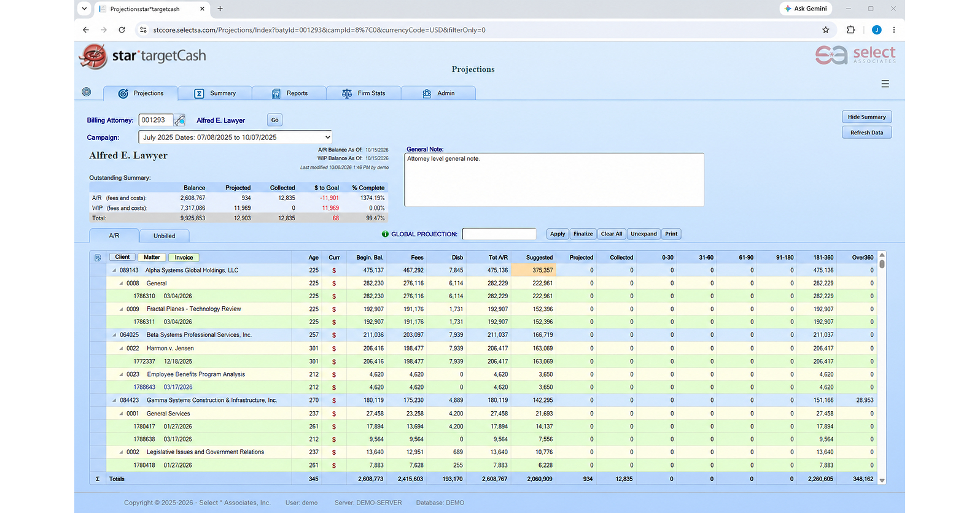This screenshot has height=513, width=980.
Task: Click the $ icon in Harmon v. Jensen row
Action: click(334, 349)
